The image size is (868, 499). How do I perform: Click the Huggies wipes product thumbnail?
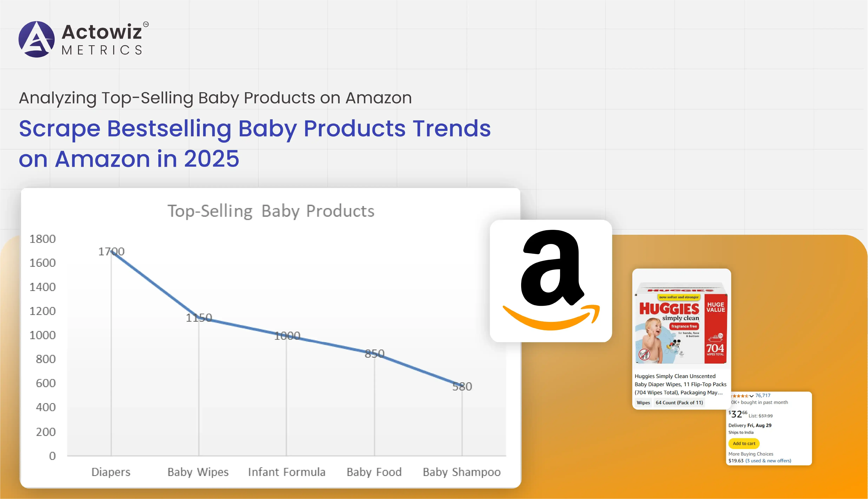pos(681,323)
